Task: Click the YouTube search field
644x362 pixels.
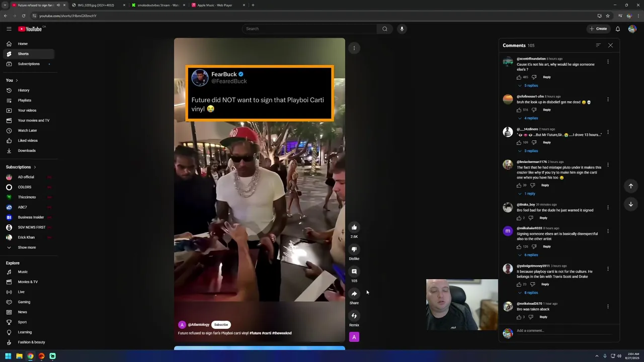Action: tap(309, 29)
